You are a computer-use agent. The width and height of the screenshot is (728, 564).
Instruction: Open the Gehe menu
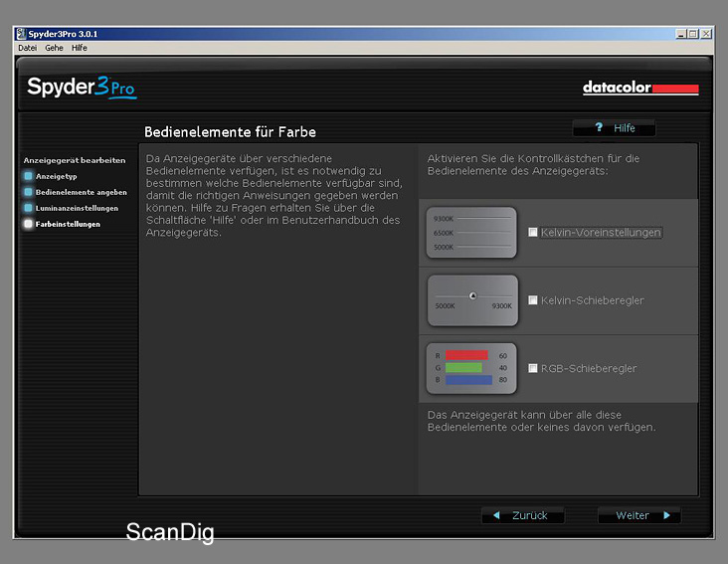click(x=54, y=48)
